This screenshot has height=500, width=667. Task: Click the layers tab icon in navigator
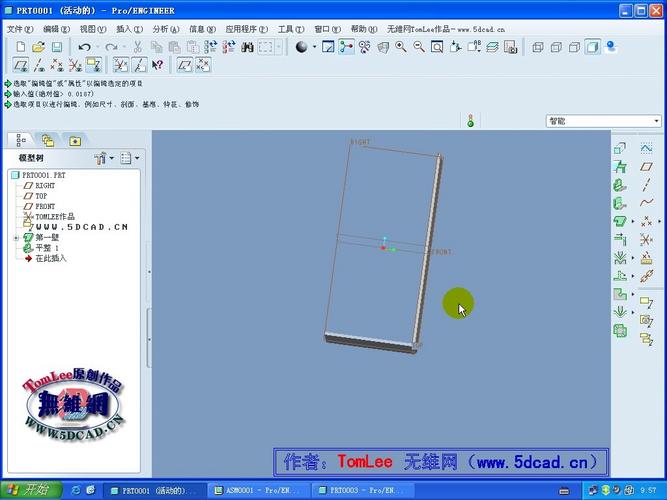tap(47, 141)
